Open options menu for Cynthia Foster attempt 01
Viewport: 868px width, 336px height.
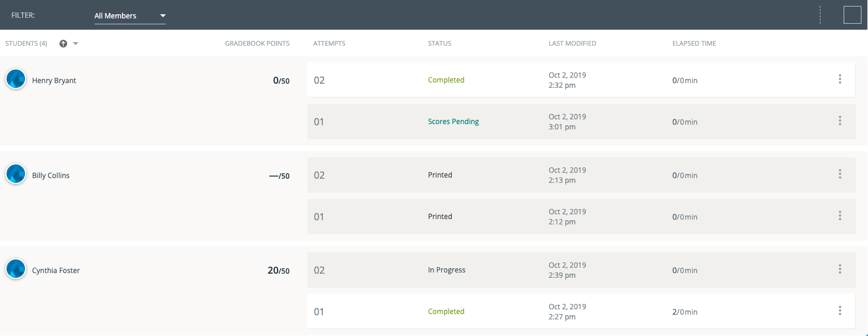pos(839,311)
